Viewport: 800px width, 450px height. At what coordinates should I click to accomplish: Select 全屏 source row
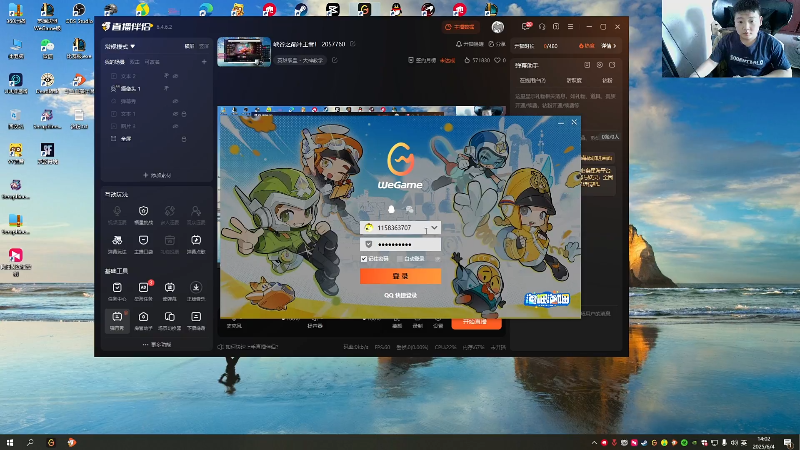(157, 139)
